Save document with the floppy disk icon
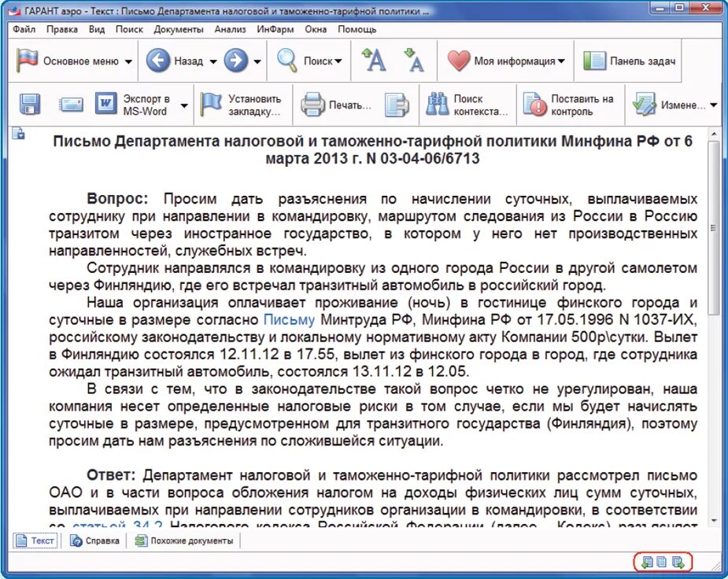The height and width of the screenshot is (579, 728). (x=30, y=105)
